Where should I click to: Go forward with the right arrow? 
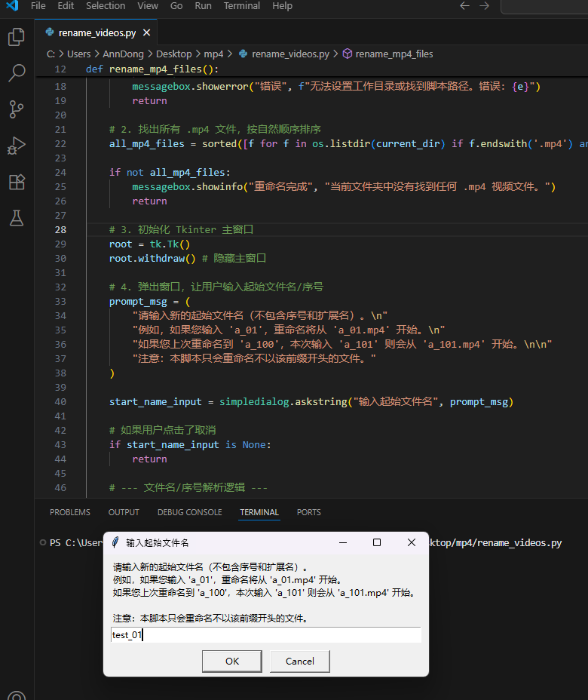pyautogui.click(x=485, y=6)
